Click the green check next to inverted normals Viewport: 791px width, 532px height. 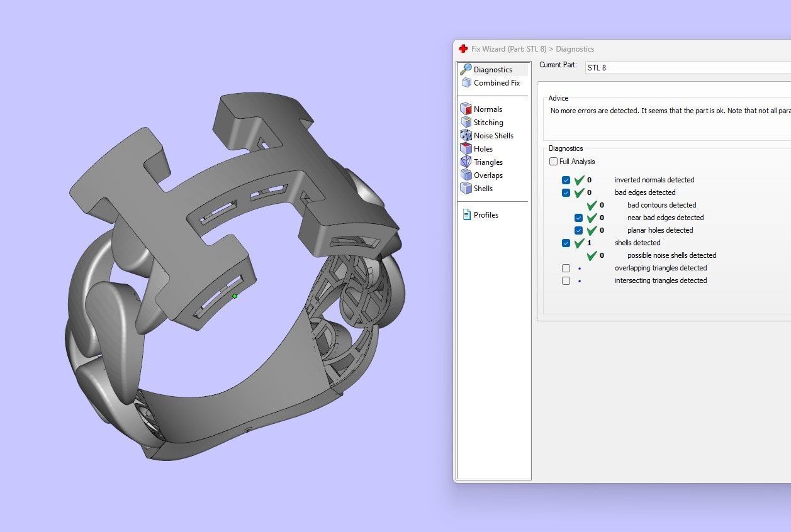pyautogui.click(x=580, y=180)
